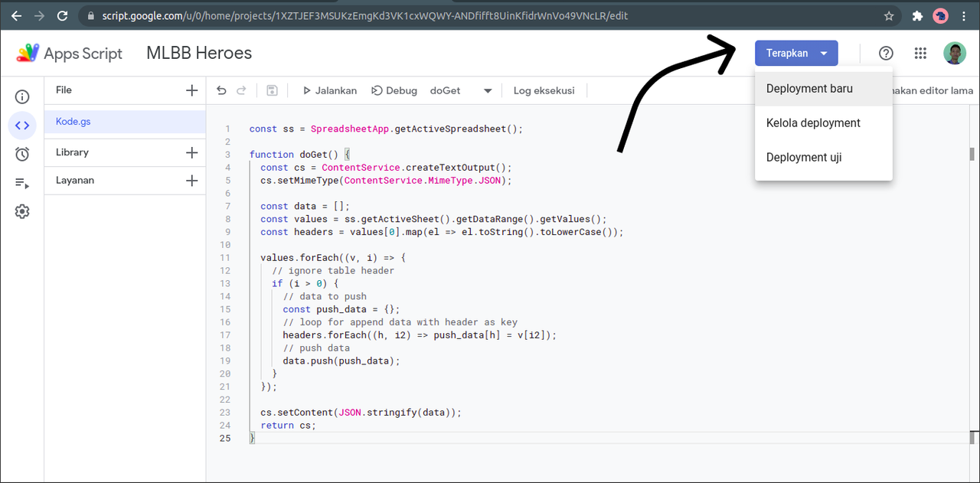Click the cs.setContent code line

coord(361,412)
